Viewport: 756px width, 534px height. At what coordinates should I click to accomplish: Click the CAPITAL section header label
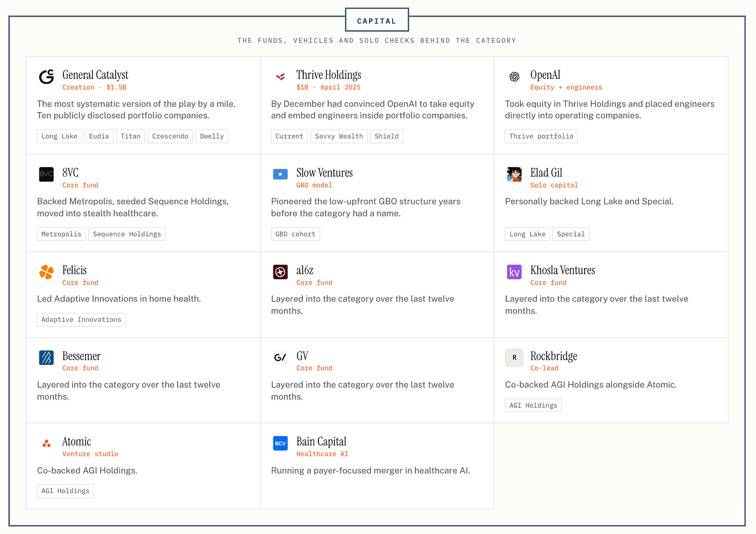377,21
